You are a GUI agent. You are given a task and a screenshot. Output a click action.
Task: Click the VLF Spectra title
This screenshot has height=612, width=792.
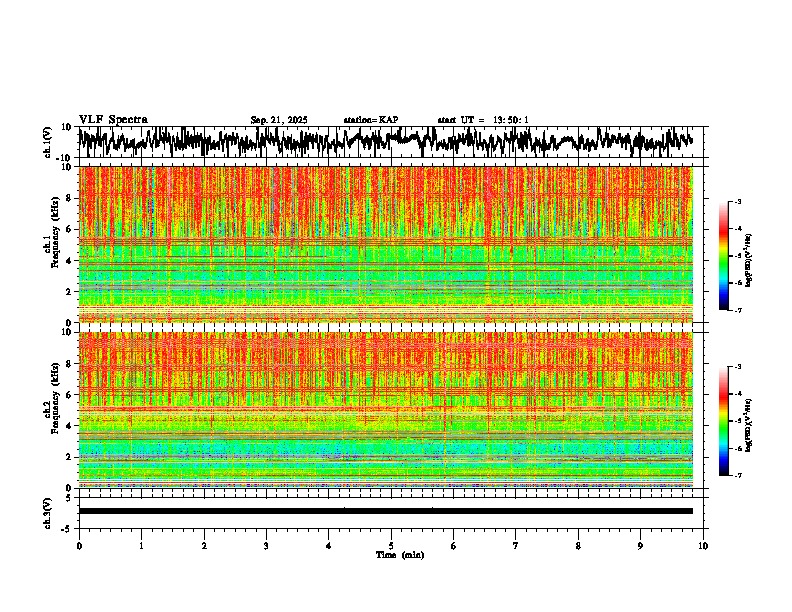tap(113, 119)
